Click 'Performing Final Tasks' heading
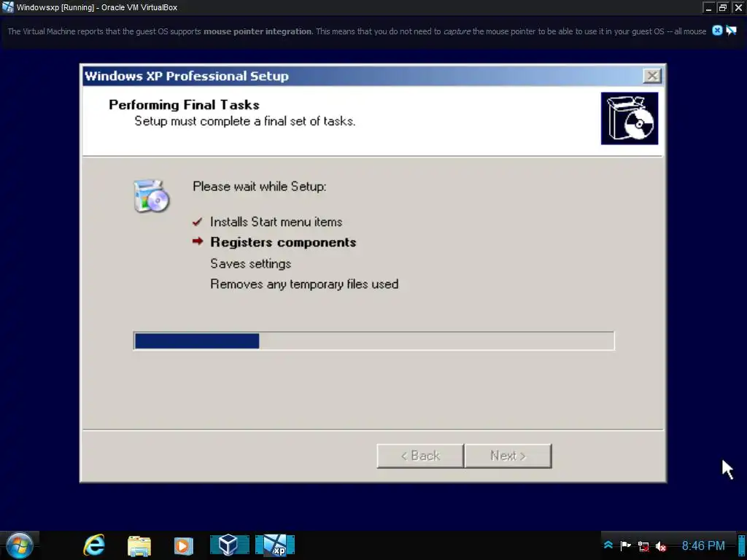 (185, 105)
